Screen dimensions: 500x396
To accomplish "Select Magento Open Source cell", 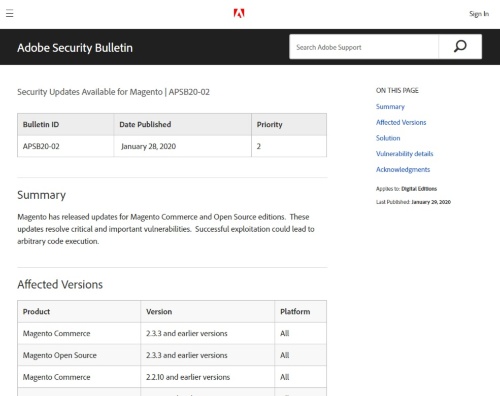I will (79, 355).
